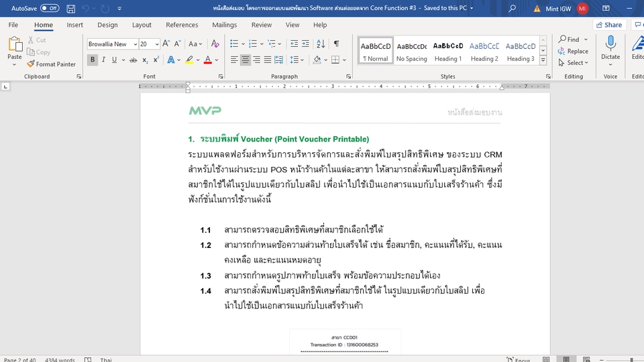Click the Paste clipboard icon
The image size is (644, 362).
tap(15, 44)
